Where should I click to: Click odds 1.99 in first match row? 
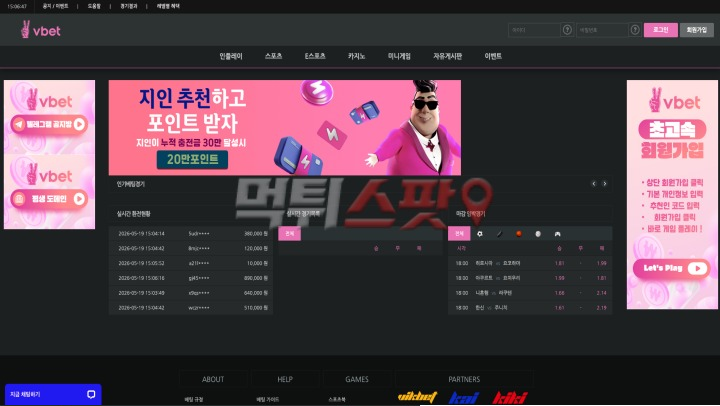[602, 263]
